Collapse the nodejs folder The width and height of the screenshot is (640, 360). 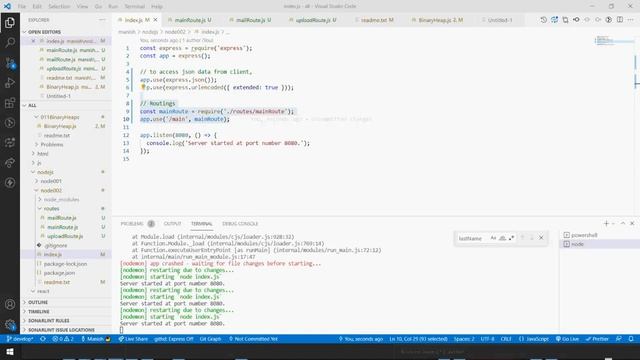point(45,172)
